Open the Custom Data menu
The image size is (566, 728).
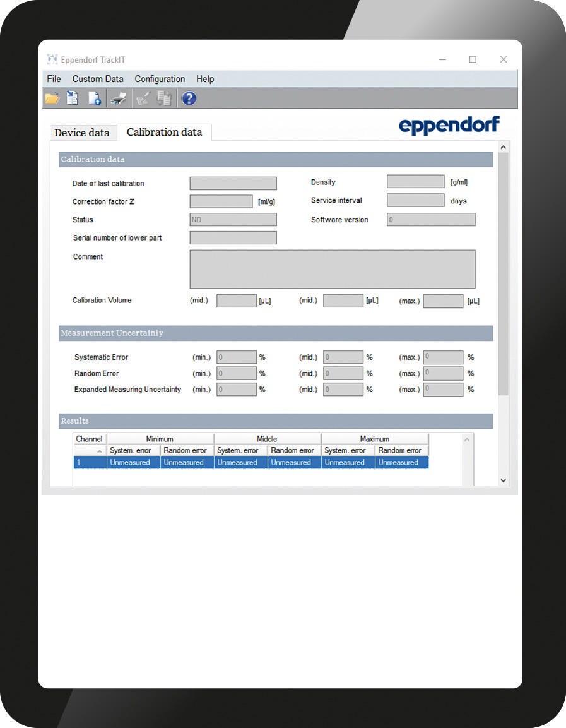98,79
